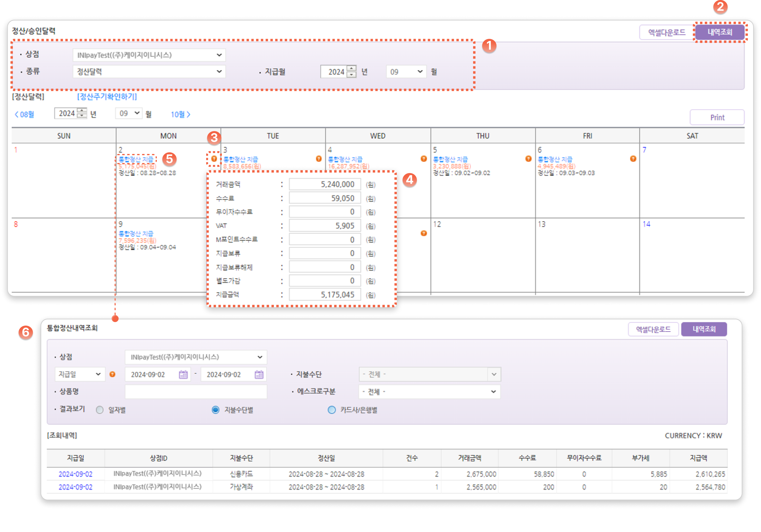Click the info icon beside 지급일 dropdown
The width and height of the screenshot is (761, 532).
(112, 374)
